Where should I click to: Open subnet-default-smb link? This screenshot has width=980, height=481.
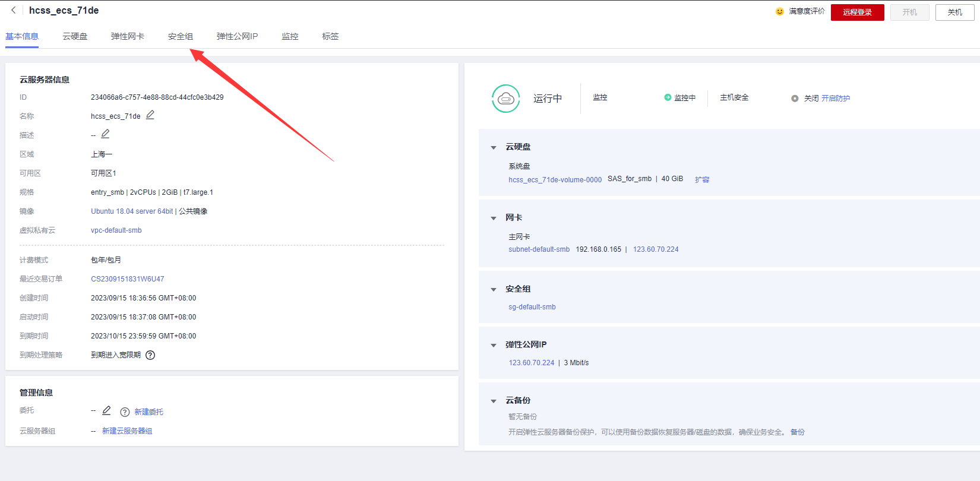click(539, 249)
